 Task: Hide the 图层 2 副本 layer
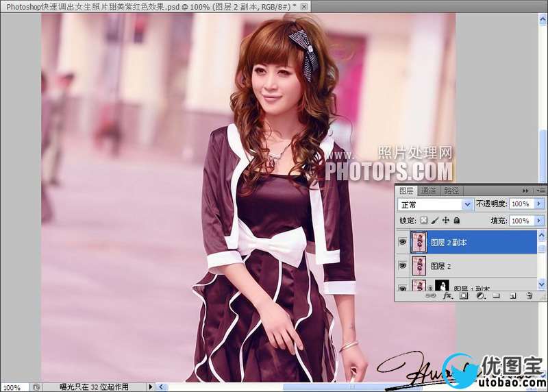coord(403,242)
